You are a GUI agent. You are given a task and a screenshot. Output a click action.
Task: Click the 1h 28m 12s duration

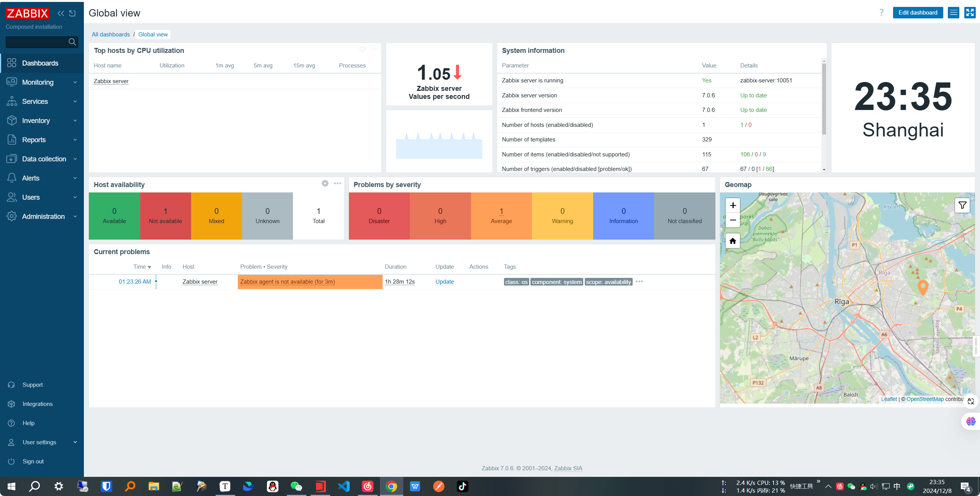400,282
